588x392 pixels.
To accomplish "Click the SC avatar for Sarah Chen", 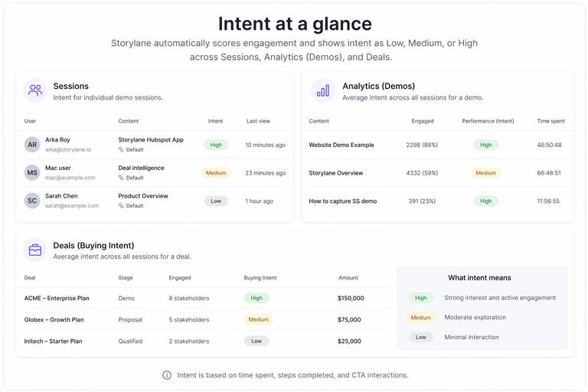I will [x=32, y=201].
